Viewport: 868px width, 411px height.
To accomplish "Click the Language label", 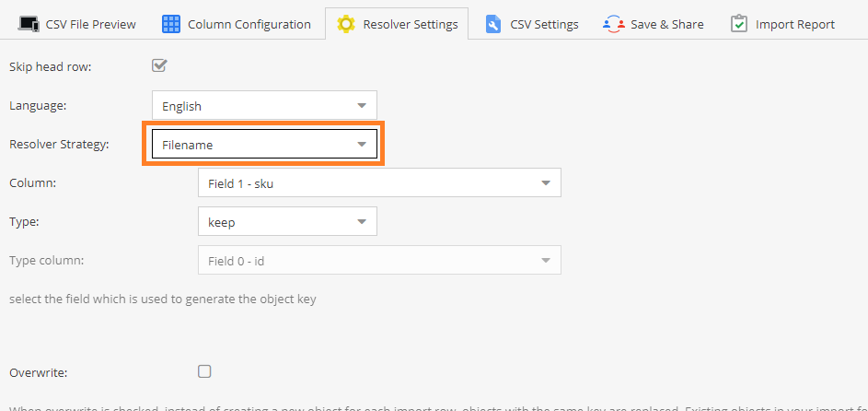I will pos(38,106).
